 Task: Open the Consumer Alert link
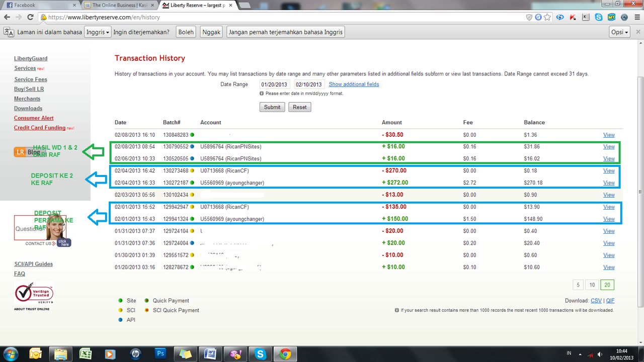(x=34, y=118)
